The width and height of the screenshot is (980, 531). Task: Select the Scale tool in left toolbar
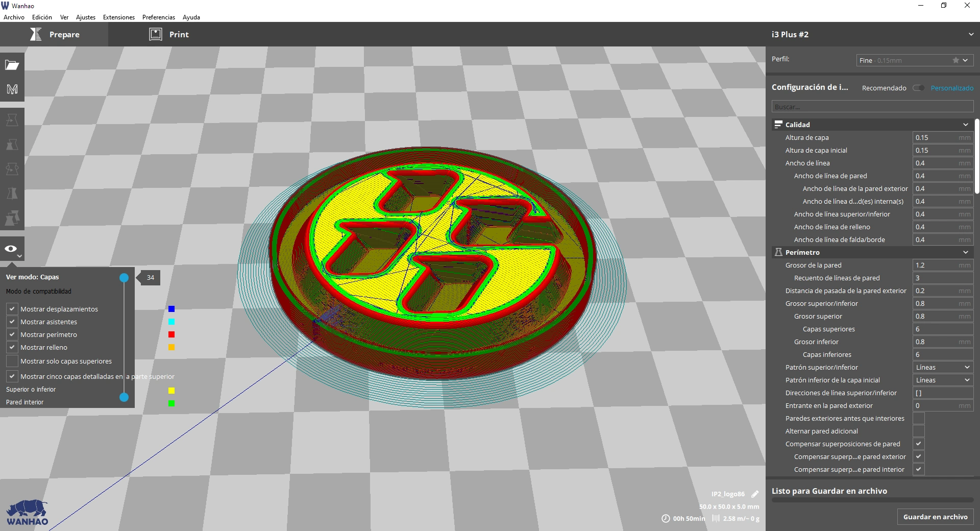coord(12,144)
